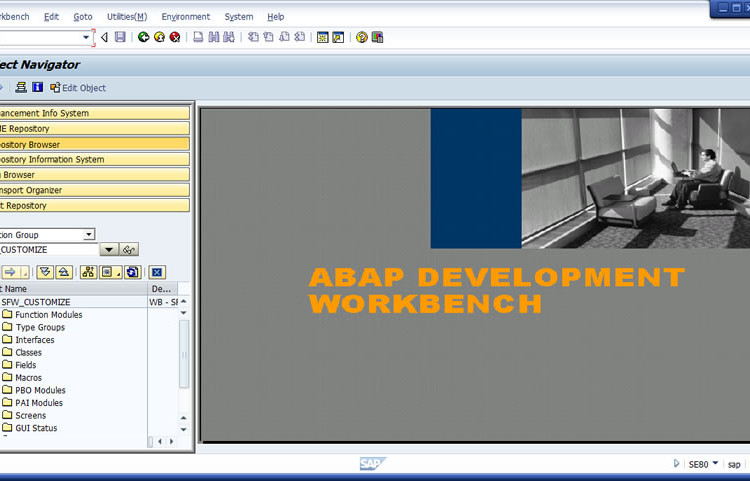This screenshot has height=481, width=750.
Task: Click the Create New Session icon
Action: (323, 37)
